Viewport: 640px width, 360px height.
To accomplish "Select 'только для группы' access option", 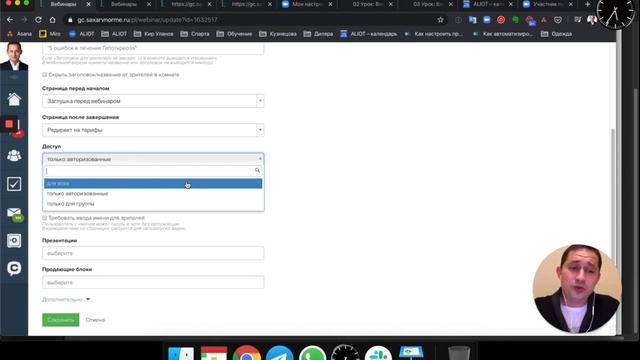I will click(x=153, y=204).
